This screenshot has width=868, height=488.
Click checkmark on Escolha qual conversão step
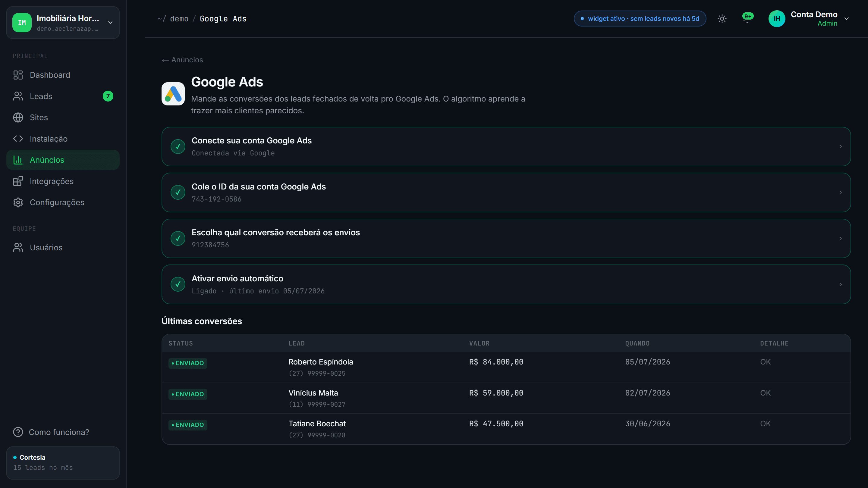(x=178, y=239)
